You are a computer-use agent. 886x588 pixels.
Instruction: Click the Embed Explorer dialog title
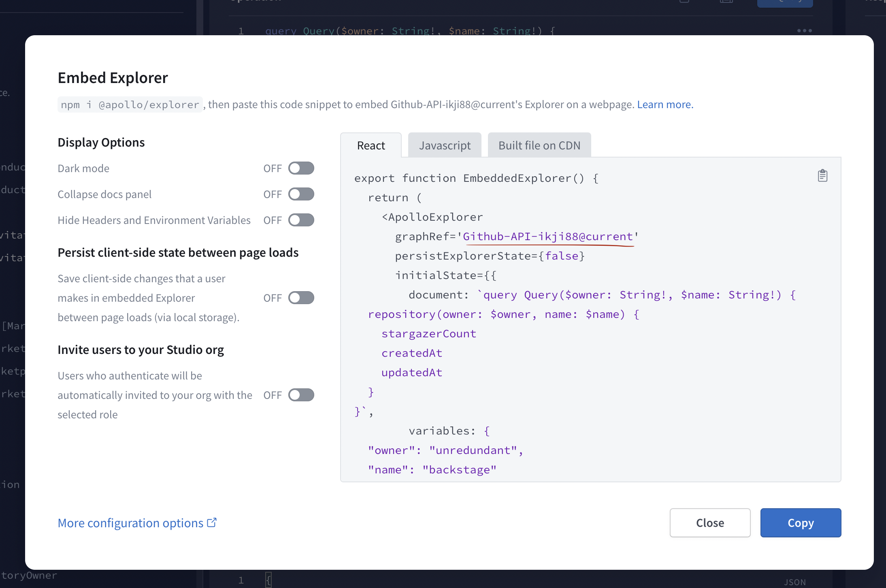(113, 78)
